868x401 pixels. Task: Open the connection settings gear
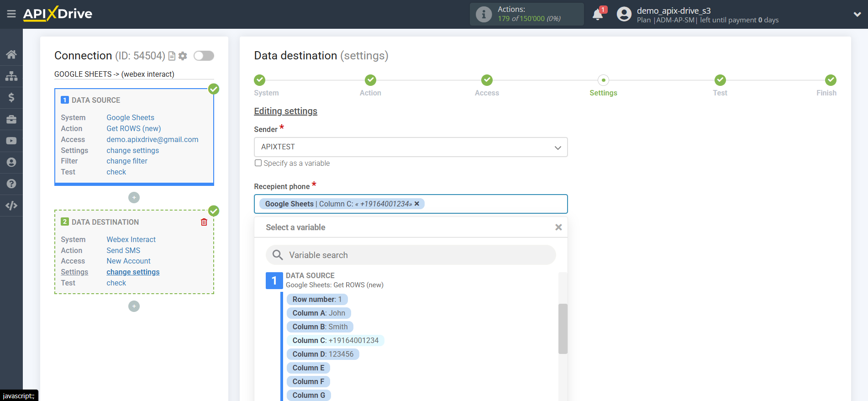[x=183, y=56]
